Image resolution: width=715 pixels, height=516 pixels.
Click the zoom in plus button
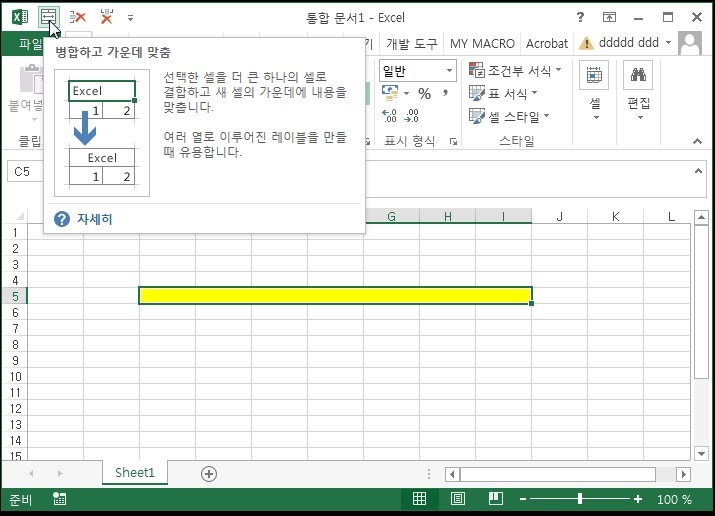click(638, 500)
